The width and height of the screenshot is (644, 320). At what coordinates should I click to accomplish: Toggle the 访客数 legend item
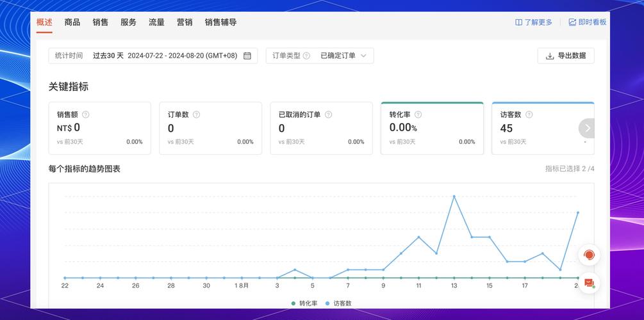(x=338, y=303)
